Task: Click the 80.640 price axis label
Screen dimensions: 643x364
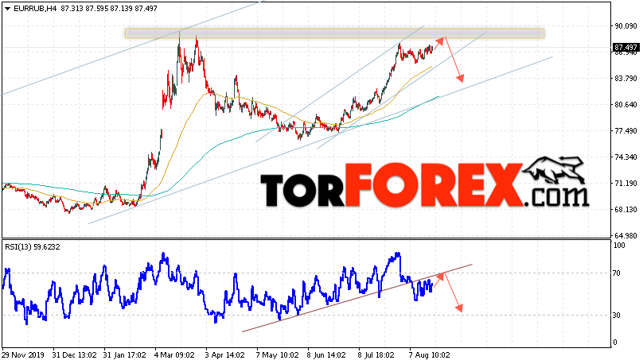Action: pos(625,105)
